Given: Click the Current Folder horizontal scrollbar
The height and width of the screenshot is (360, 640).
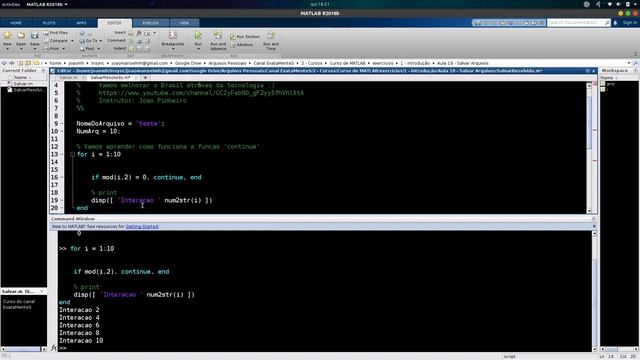Looking at the screenshot, I should tap(24, 349).
